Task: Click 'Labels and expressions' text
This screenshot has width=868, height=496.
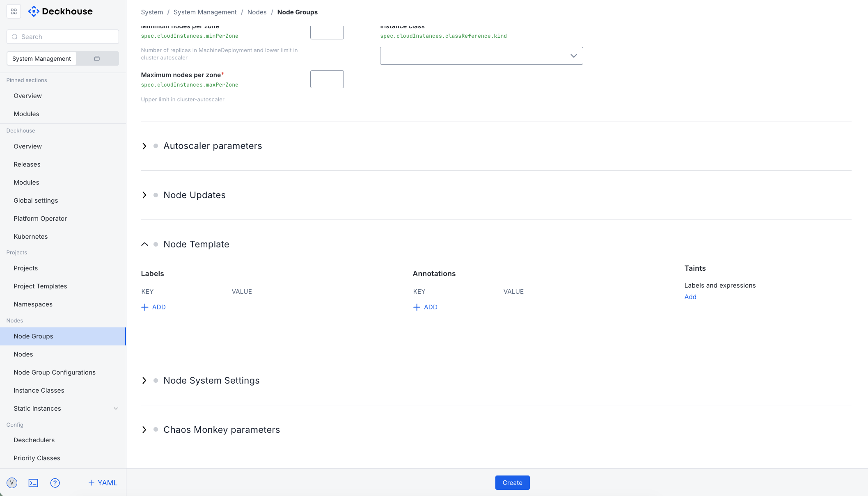Action: [x=720, y=286]
